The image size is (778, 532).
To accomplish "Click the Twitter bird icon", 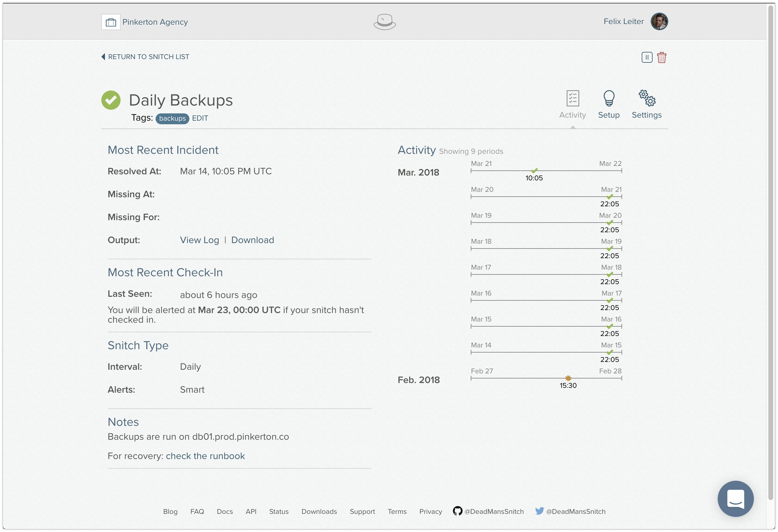I will coord(539,511).
